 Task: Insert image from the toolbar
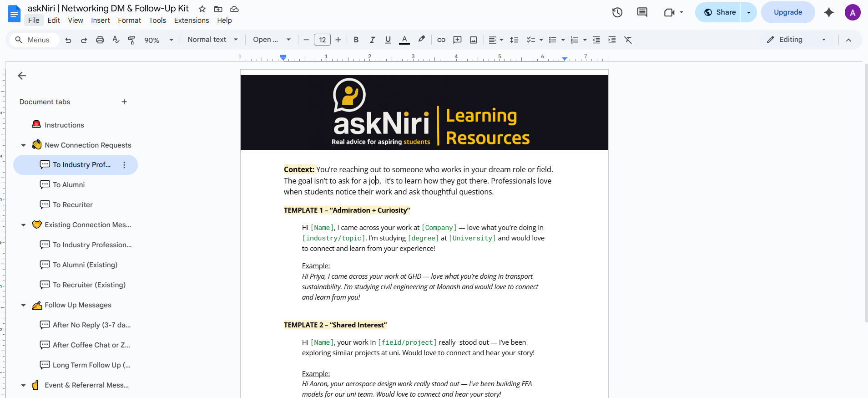474,40
